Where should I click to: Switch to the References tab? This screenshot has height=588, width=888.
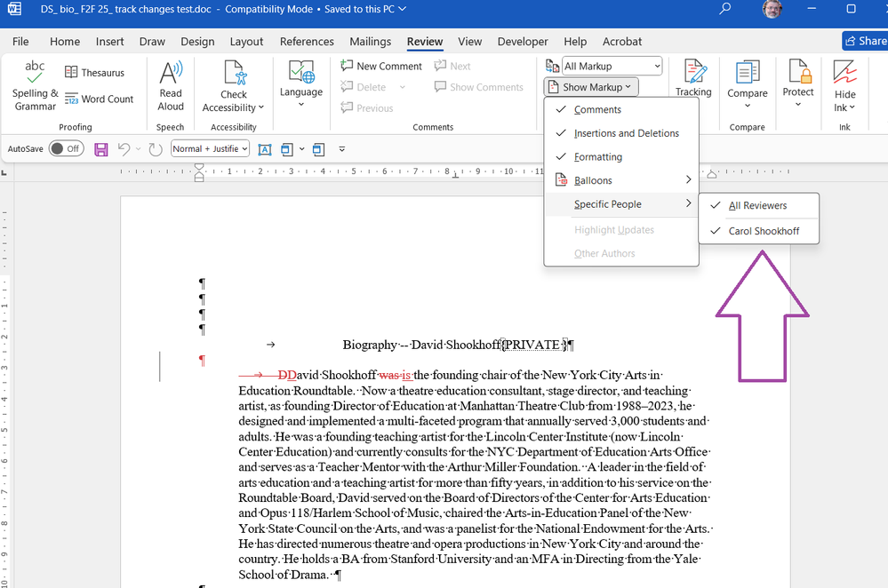pos(307,42)
